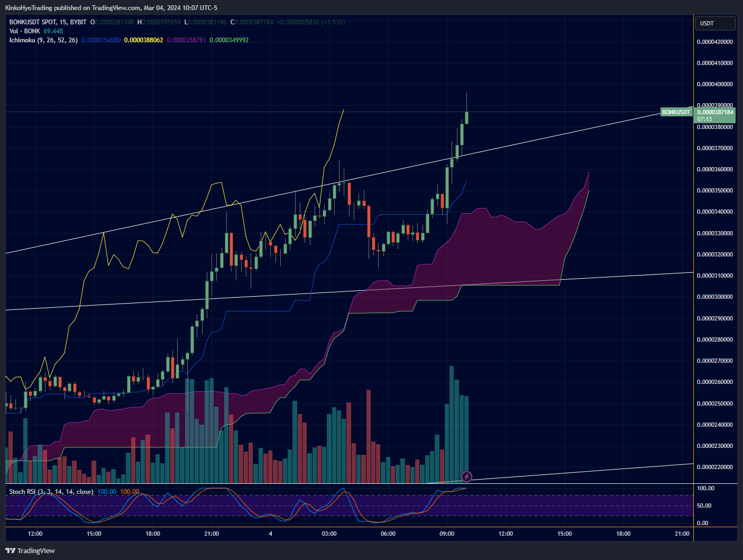Click the current price tag 0.0000387184 on the axis

715,112
